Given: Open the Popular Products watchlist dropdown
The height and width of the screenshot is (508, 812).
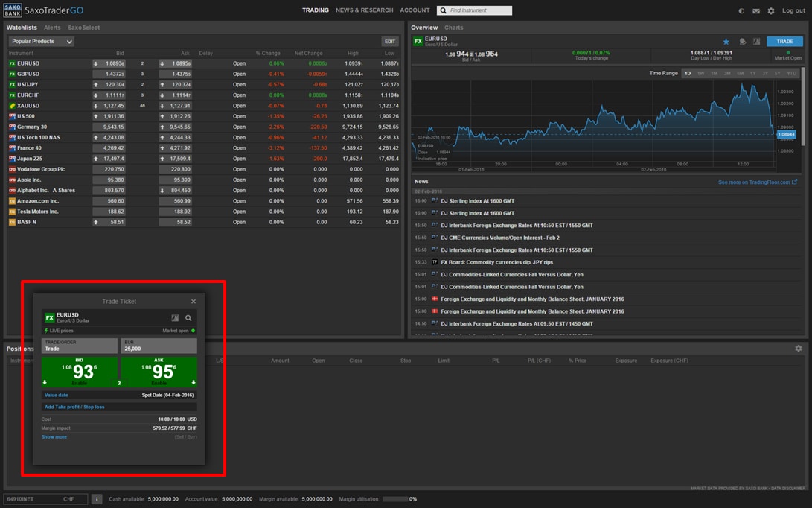Looking at the screenshot, I should point(42,42).
